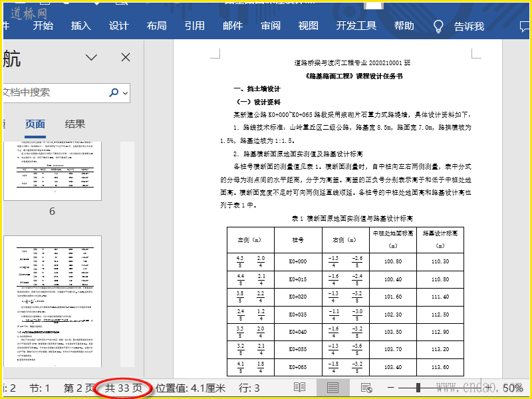Click the zoom out minus button

point(391,388)
